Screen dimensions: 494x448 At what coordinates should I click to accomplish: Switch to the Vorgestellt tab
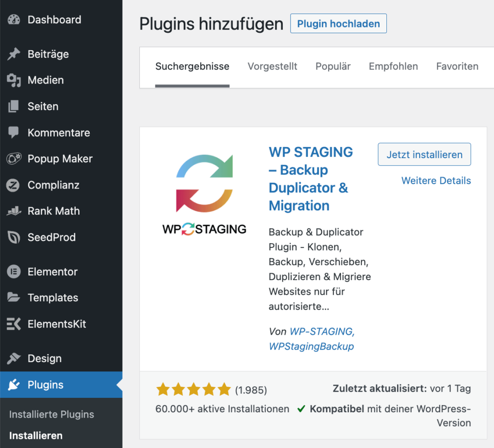click(272, 67)
